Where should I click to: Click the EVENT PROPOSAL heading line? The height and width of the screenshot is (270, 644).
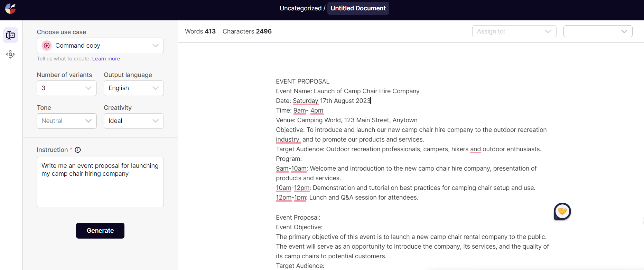[x=302, y=81]
